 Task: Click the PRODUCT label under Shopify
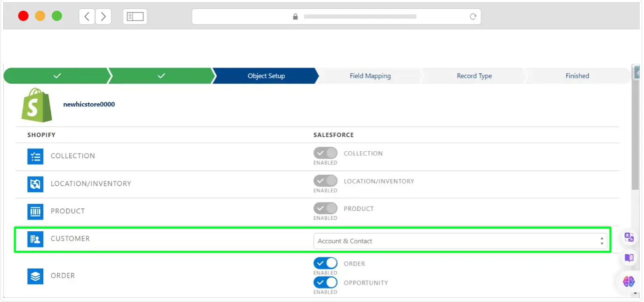(68, 211)
